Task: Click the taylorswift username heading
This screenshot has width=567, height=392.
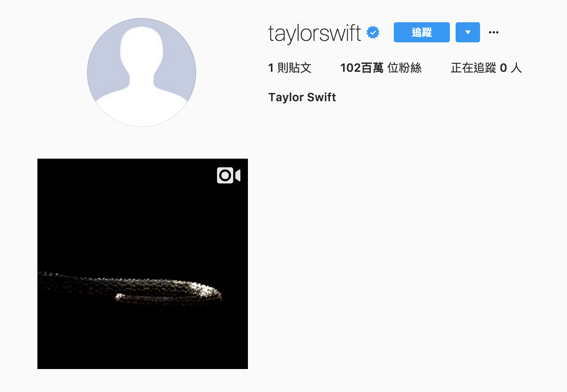Action: pyautogui.click(x=314, y=33)
